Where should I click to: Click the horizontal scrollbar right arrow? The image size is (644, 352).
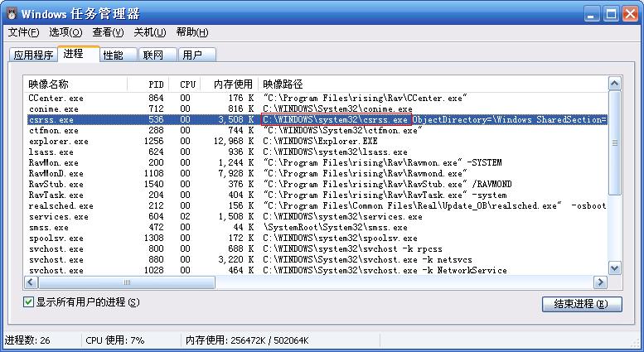(600, 282)
